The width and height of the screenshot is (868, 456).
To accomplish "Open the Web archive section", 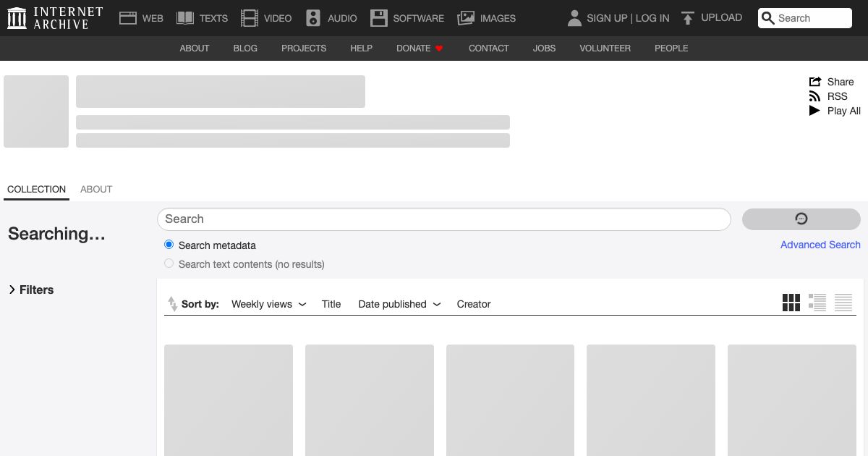I will tap(128, 17).
